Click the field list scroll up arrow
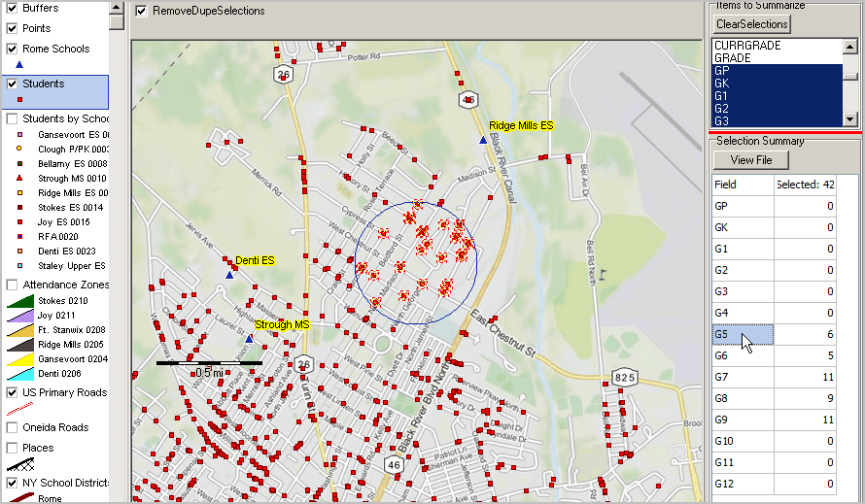 coord(850,47)
